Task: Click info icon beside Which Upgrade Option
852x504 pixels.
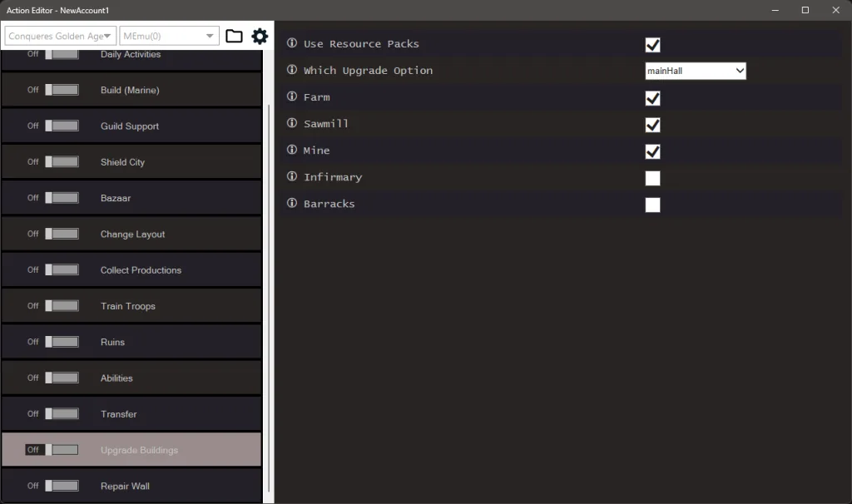Action: (x=292, y=70)
